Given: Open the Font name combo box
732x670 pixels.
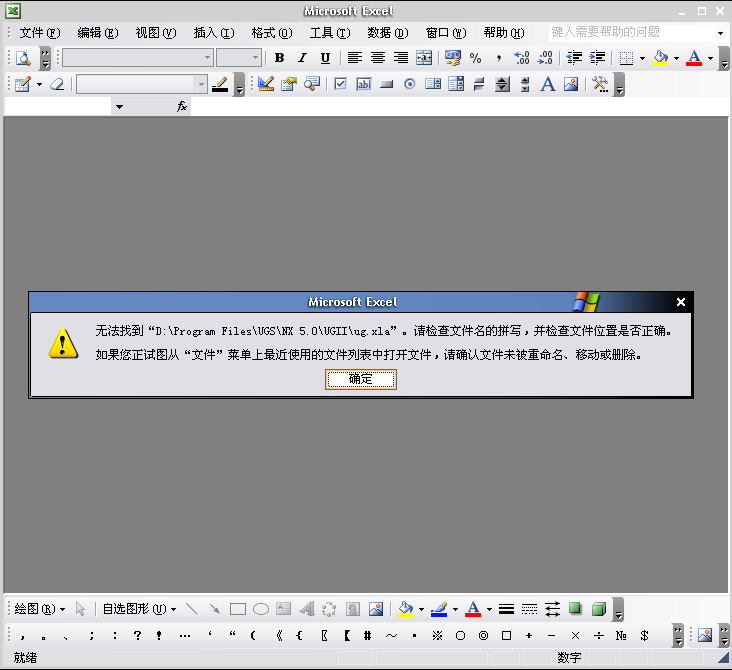Looking at the screenshot, I should point(138,58).
